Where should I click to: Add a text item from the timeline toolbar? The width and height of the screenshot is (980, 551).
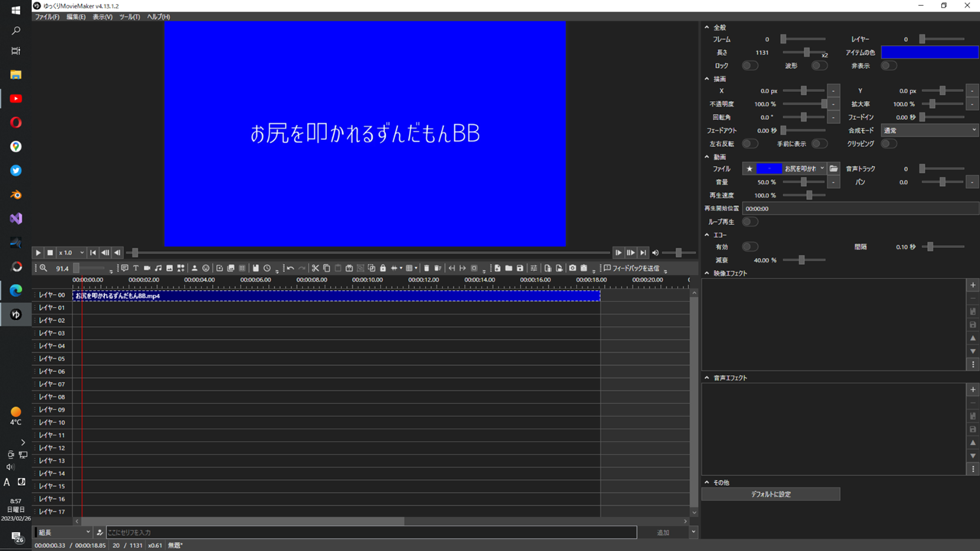[136, 269]
